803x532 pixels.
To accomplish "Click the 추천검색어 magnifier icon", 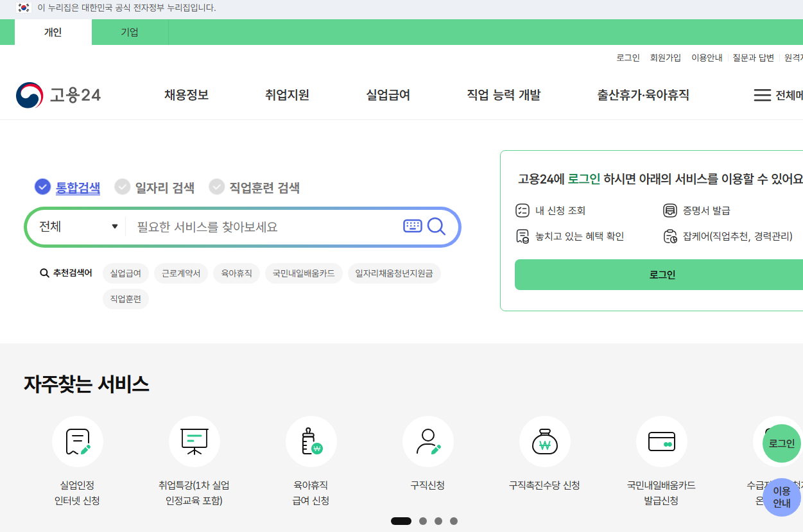I will [x=44, y=273].
